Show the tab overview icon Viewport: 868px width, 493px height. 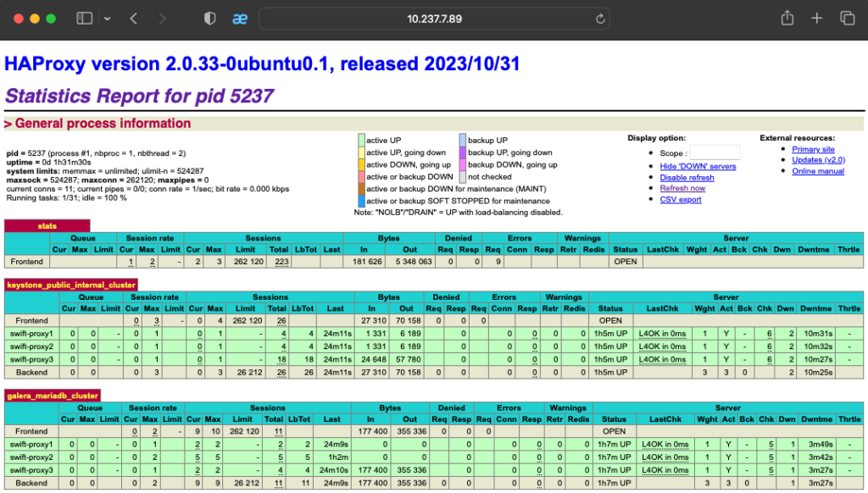click(x=848, y=19)
